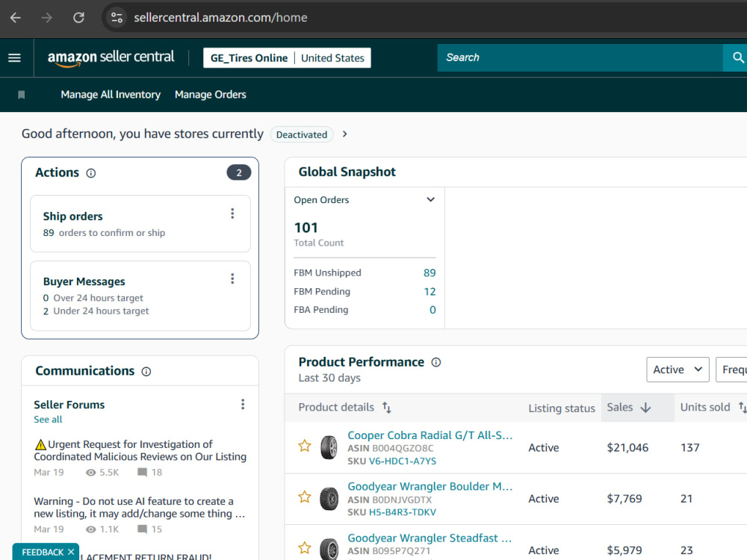
Task: Click ASIN B004QGZO8C text
Action: point(390,449)
